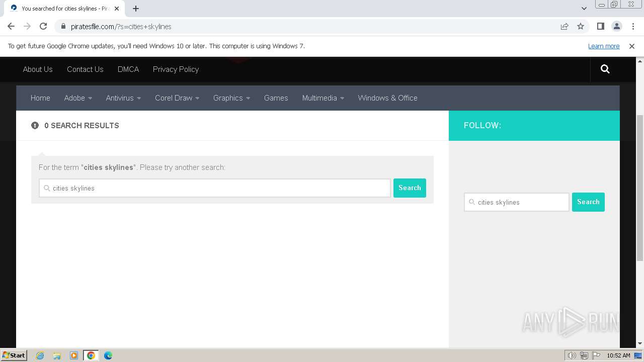Open the About Us page
Screen dimensions: 644x362
[38, 69]
